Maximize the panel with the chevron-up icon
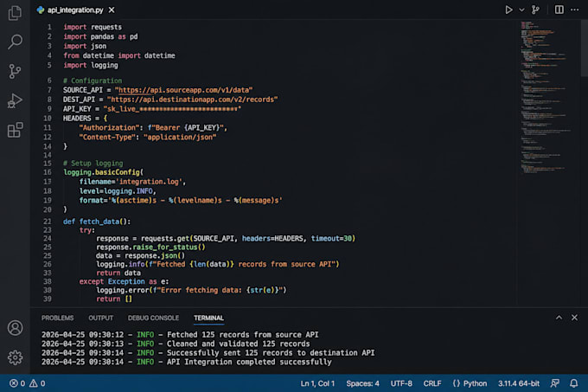The width and height of the screenshot is (588, 392). (x=559, y=318)
